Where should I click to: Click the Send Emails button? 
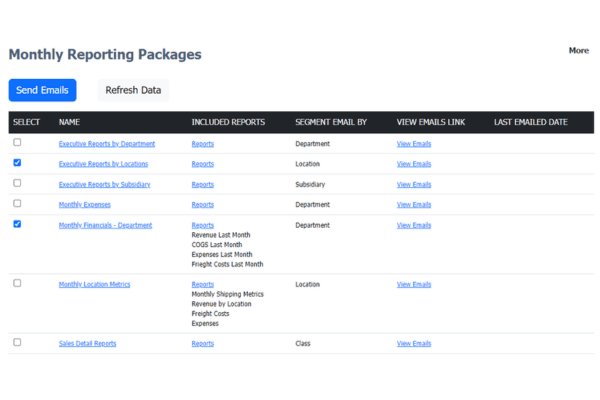click(42, 90)
